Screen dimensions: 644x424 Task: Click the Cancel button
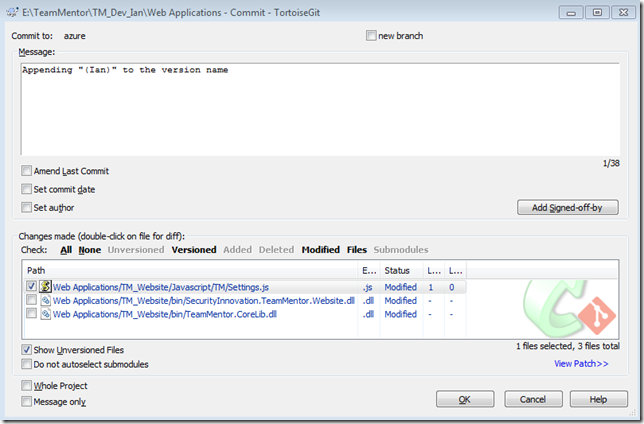click(x=533, y=399)
